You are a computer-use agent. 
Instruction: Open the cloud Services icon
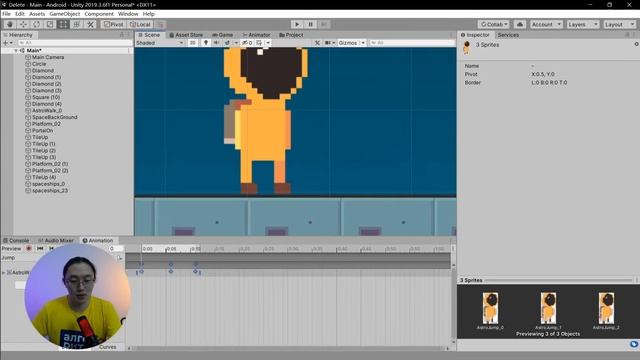coord(520,24)
